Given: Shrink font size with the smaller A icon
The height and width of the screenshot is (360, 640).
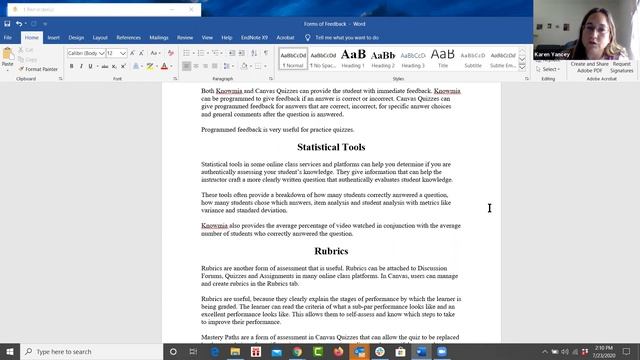Looking at the screenshot, I should point(141,53).
